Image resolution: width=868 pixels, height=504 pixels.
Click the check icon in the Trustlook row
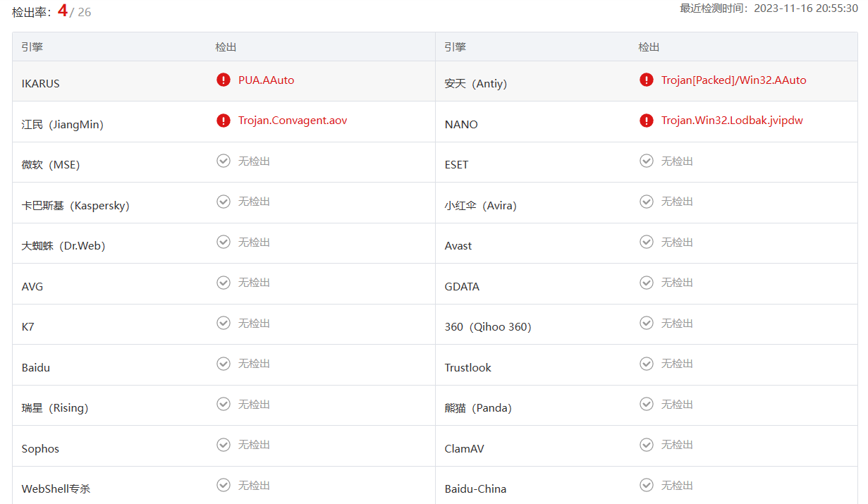coord(647,364)
